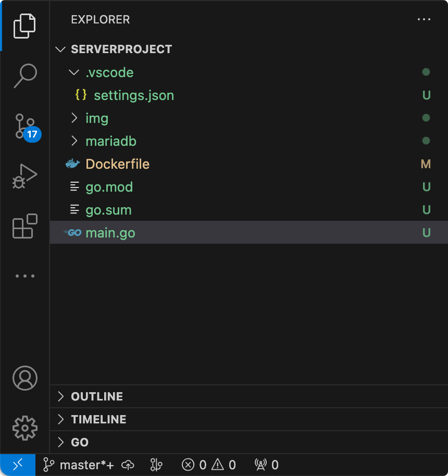Image resolution: width=448 pixels, height=476 pixels.
Task: Click the remote connection indicator in status bar
Action: (x=17, y=464)
